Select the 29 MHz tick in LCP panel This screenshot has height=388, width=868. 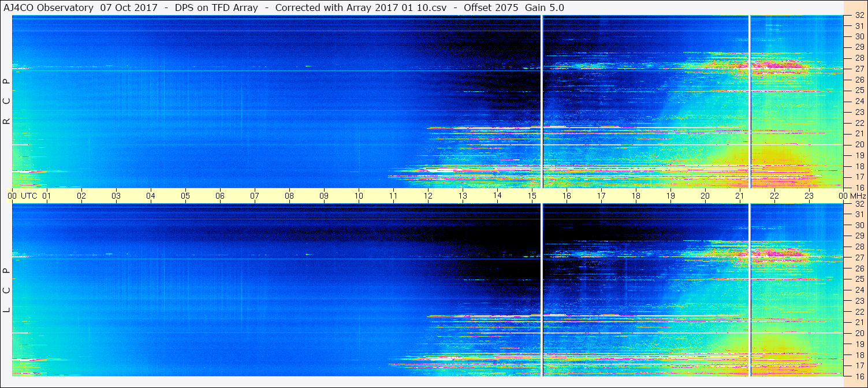[x=859, y=236]
